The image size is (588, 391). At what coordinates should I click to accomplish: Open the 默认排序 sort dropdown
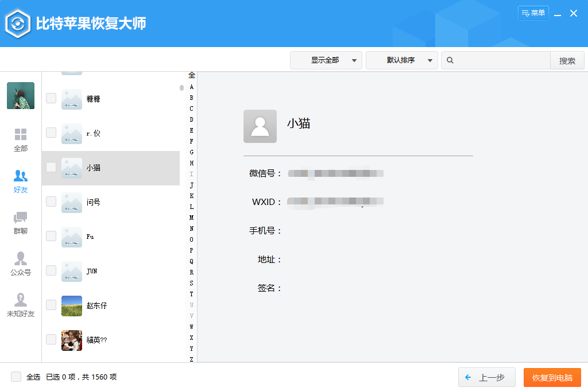tap(401, 60)
